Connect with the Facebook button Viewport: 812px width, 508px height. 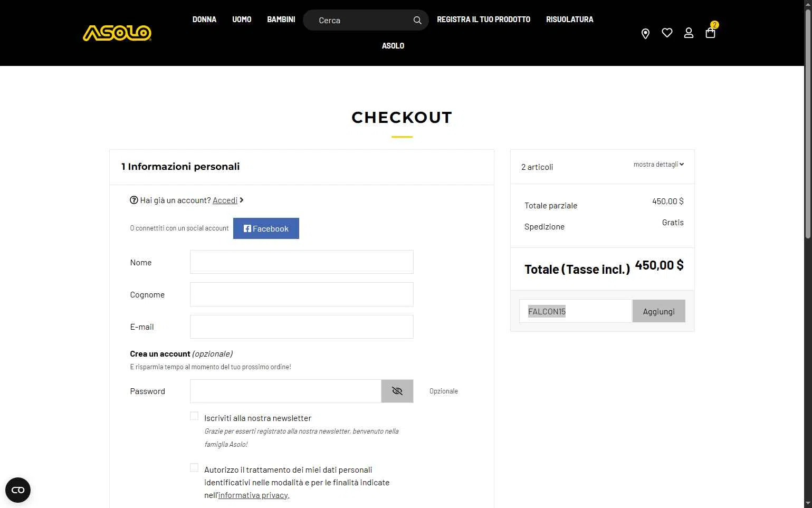pos(266,228)
